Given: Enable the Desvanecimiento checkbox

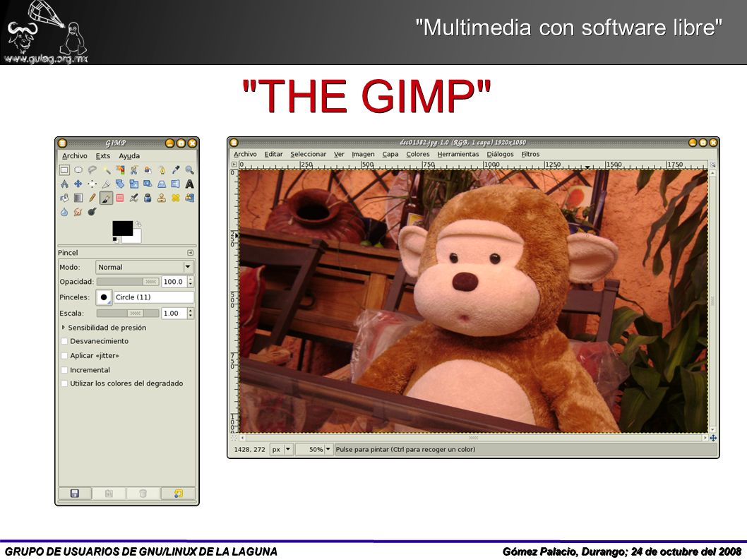Looking at the screenshot, I should pos(64,341).
